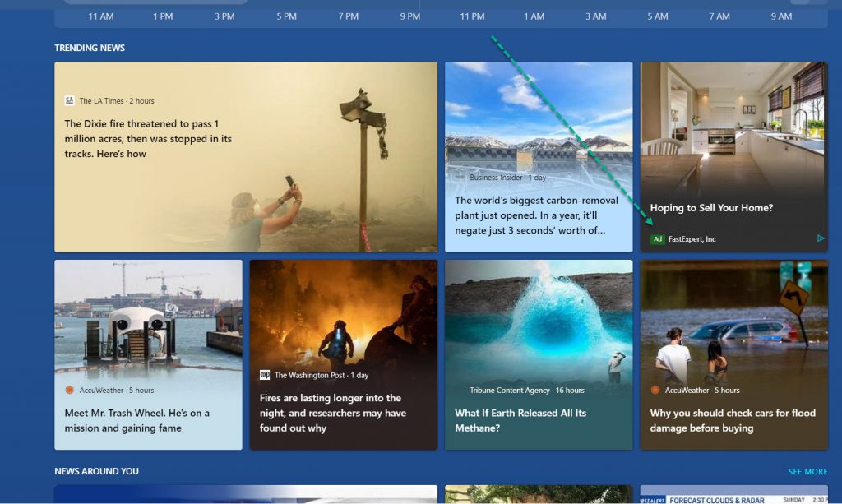Screen dimensions: 842x504
Task: Click the LA Times source icon
Action: [70, 101]
